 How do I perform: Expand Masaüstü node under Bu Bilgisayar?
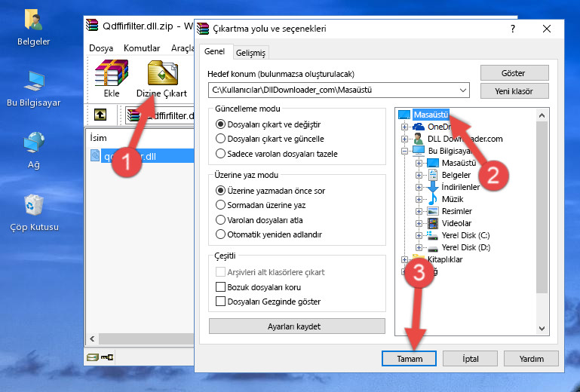click(419, 163)
